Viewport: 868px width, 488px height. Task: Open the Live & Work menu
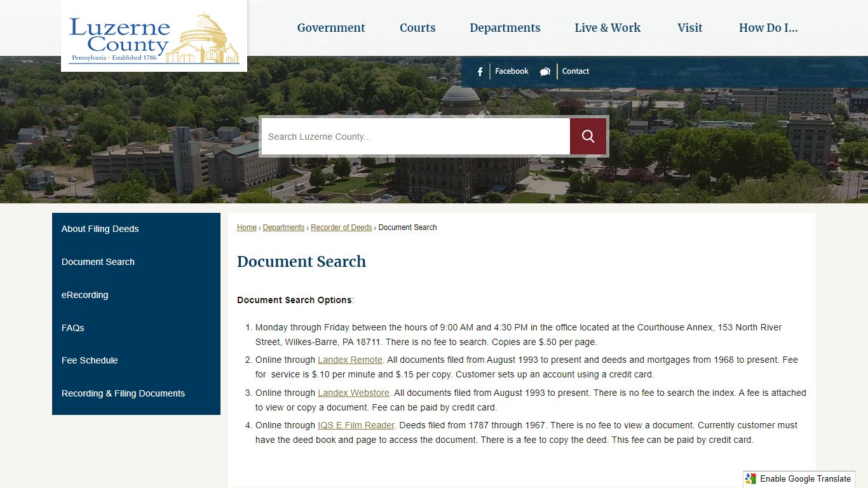[x=607, y=28]
